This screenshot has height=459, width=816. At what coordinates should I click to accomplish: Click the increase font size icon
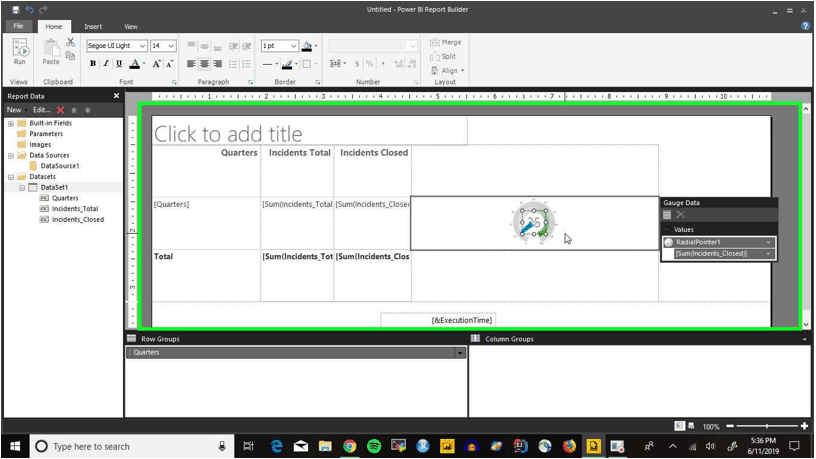click(x=156, y=63)
